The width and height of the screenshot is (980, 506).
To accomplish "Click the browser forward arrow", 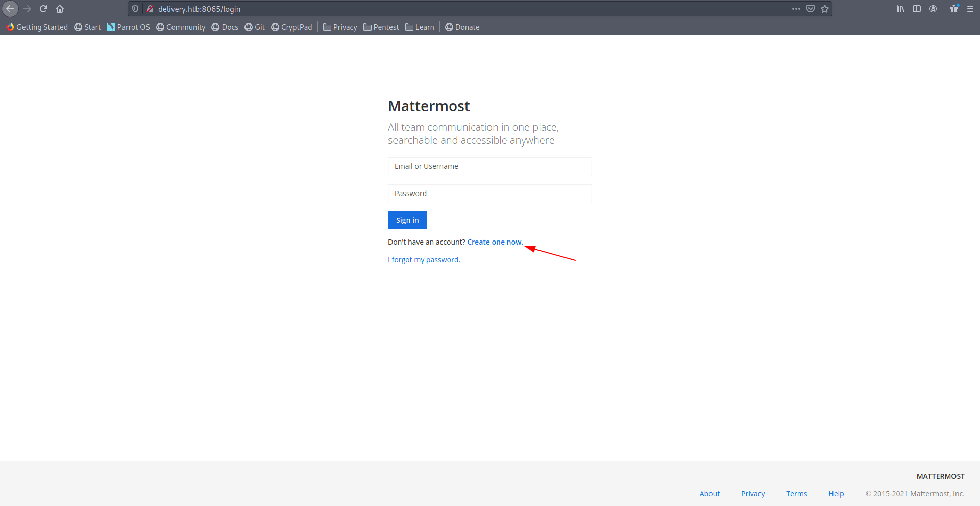I will [x=27, y=9].
